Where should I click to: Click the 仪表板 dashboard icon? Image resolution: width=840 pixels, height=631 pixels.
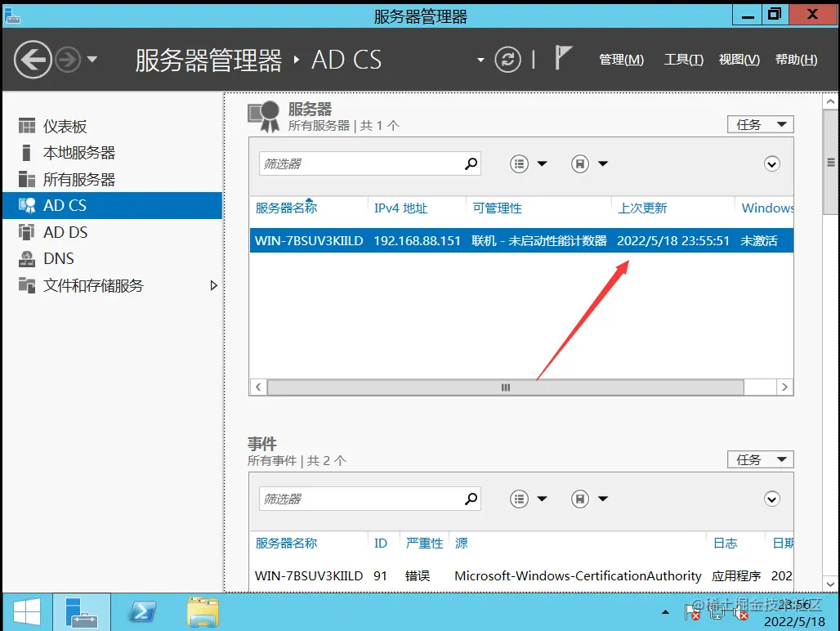(27, 126)
